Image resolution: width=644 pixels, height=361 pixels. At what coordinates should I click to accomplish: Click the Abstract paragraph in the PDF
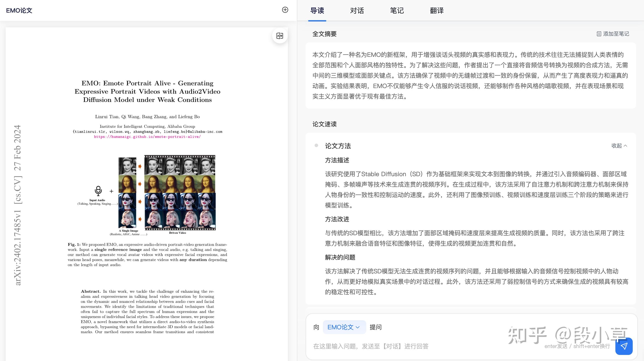[147, 312]
